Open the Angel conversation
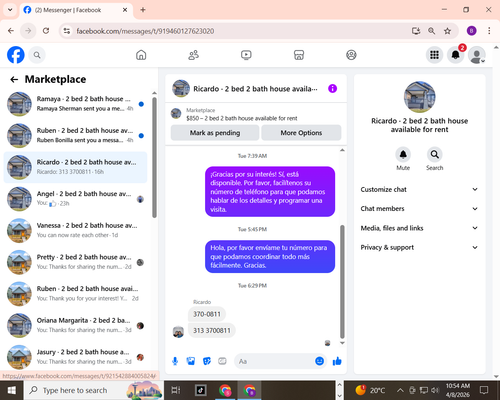500x400 pixels. click(x=75, y=199)
